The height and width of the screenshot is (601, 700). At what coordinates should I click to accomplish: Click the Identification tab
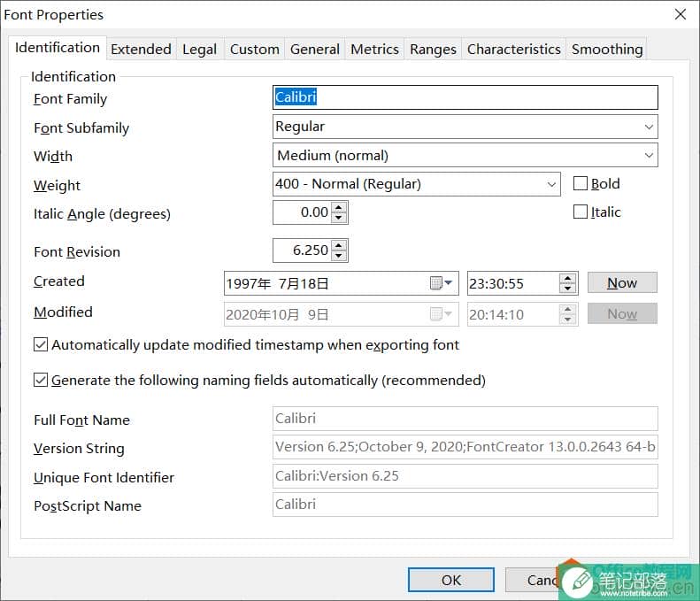(58, 48)
